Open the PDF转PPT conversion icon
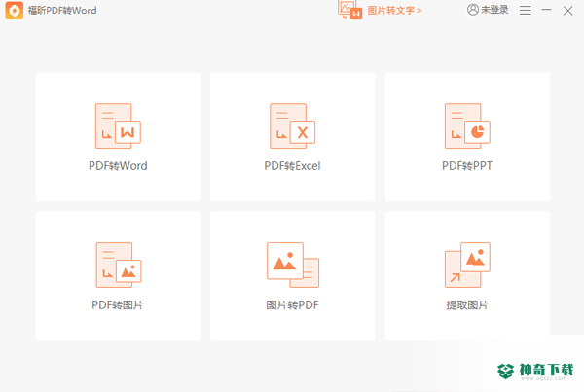Viewport: 584px width, 392px height. 467,125
